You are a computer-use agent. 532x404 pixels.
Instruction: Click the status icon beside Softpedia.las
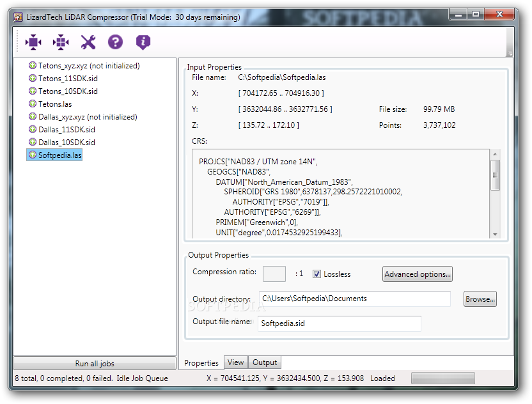coord(33,155)
